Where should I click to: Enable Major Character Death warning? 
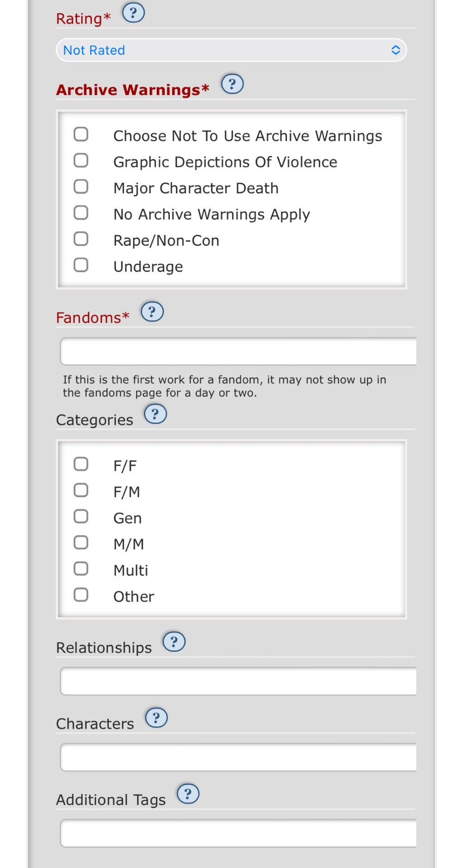click(81, 187)
